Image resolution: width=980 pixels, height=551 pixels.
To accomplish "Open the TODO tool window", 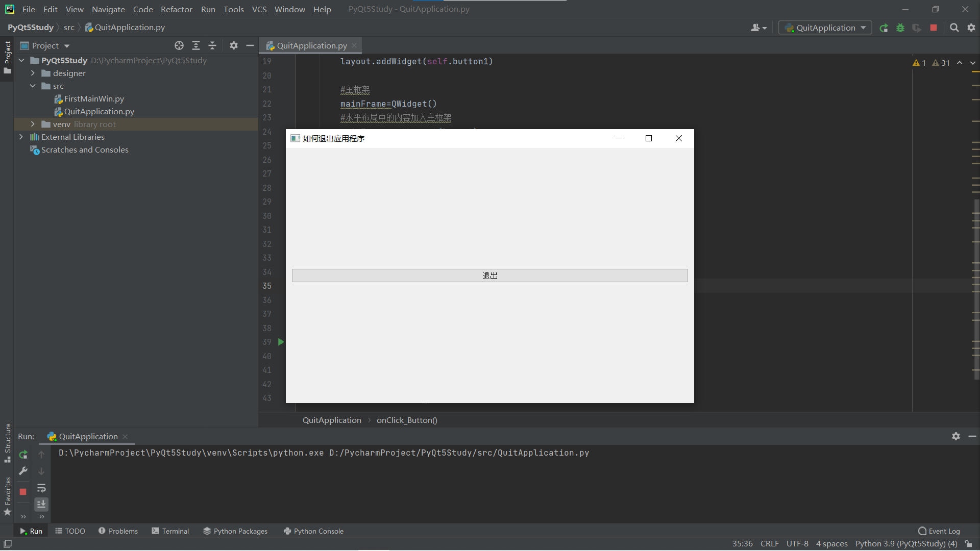I will click(70, 531).
